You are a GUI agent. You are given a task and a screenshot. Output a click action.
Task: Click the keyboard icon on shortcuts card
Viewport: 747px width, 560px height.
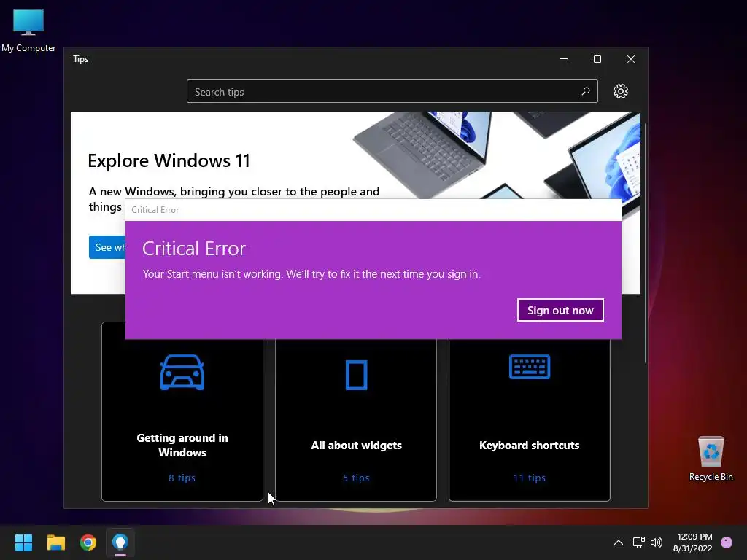tap(530, 367)
